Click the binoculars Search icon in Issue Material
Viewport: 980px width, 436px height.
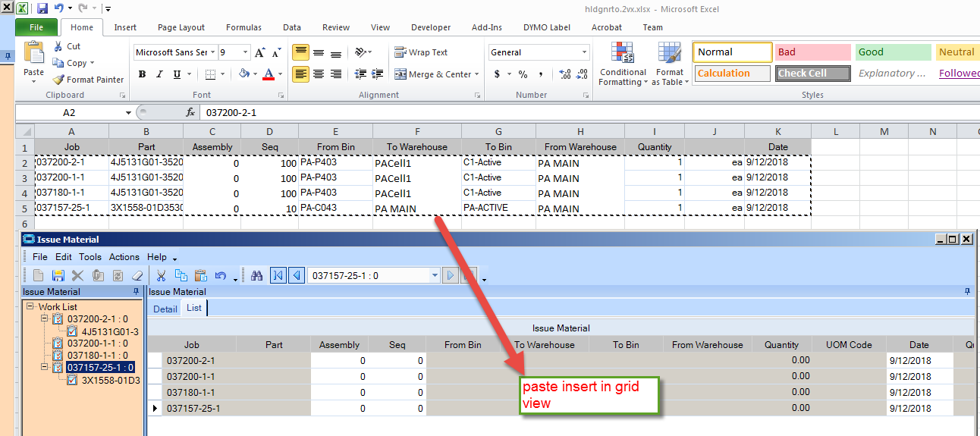pos(256,275)
